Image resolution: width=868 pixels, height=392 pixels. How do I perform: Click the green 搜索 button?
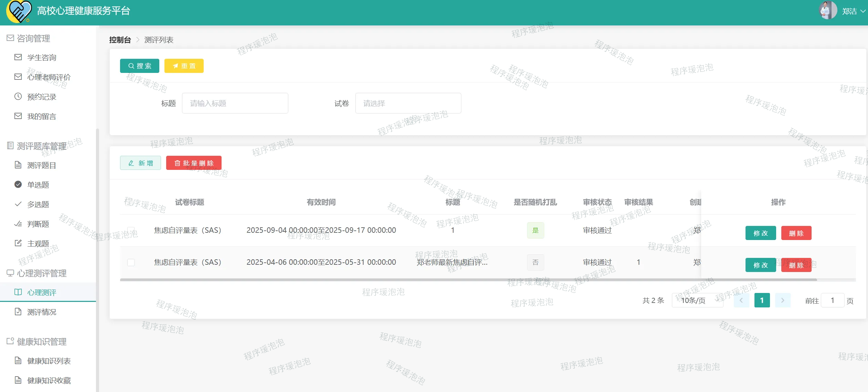point(139,66)
